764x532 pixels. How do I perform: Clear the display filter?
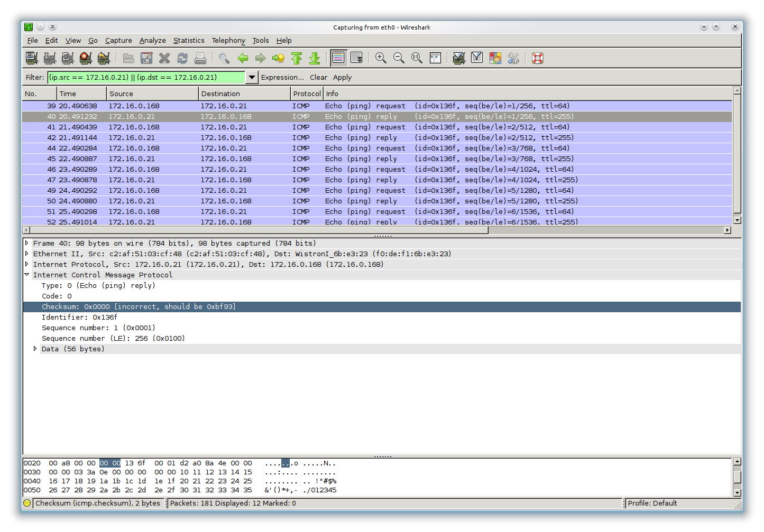[318, 77]
